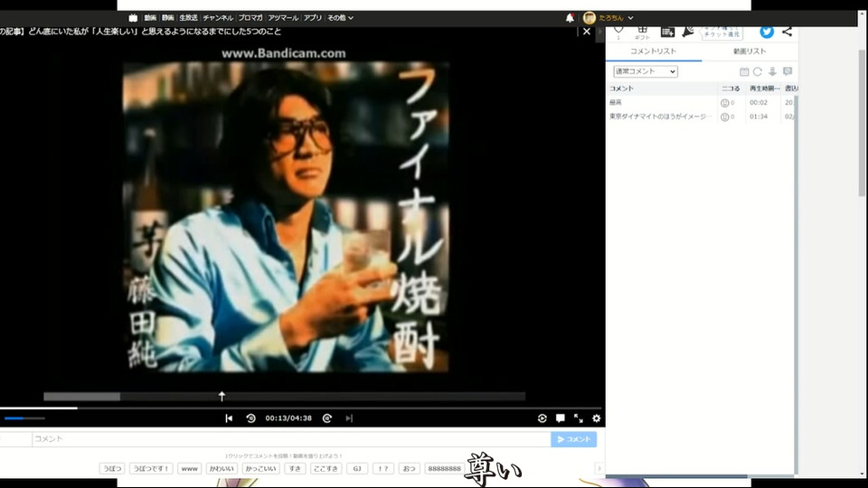Viewport: 868px width, 488px height.
Task: Switch to the 動画リスト tab
Action: [750, 51]
